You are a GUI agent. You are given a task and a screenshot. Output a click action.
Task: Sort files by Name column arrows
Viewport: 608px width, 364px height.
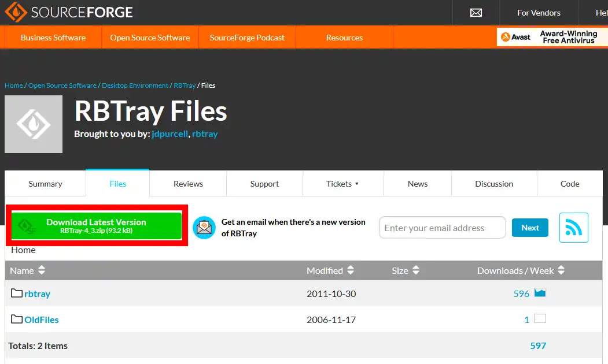(42, 270)
